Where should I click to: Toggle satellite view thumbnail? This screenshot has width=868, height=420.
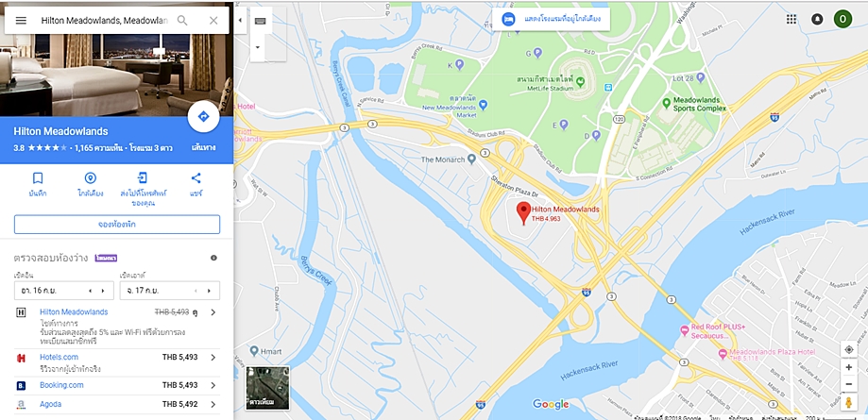(268, 388)
